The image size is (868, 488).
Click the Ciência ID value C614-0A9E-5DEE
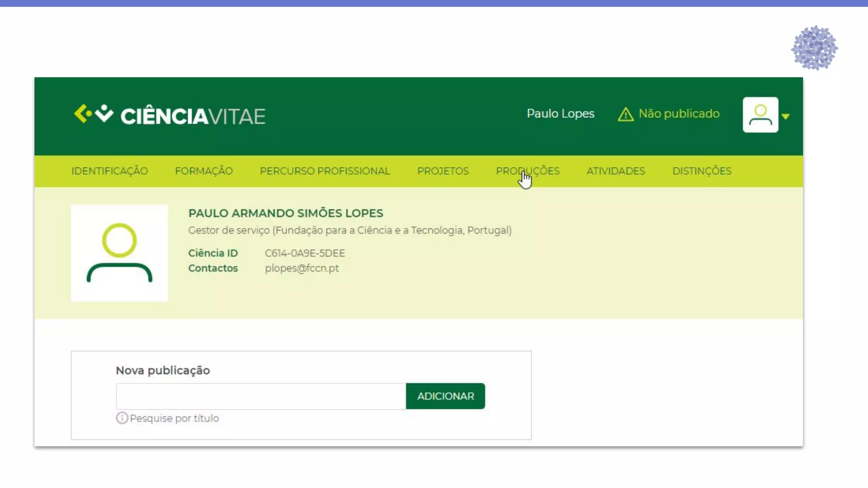click(x=305, y=253)
